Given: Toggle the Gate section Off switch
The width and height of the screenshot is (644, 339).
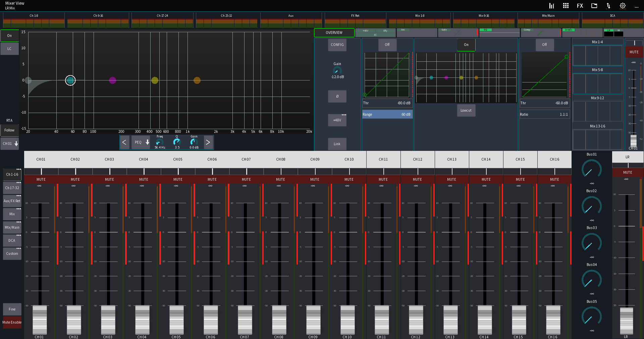Looking at the screenshot, I should pos(387,45).
